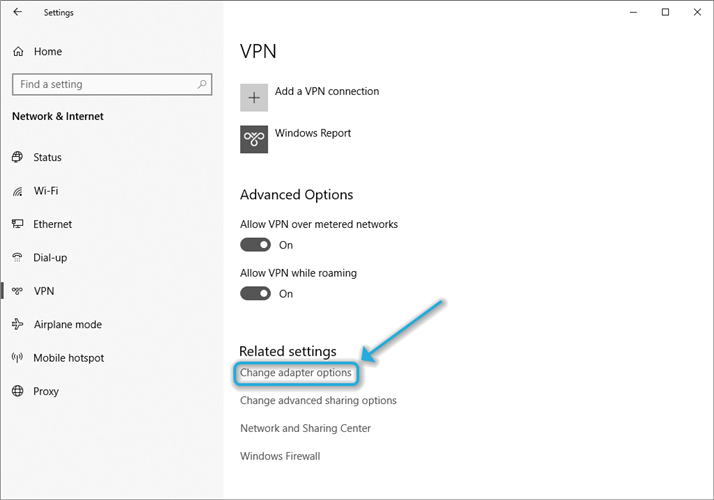Open the Mobile hotspot icon

[x=17, y=358]
